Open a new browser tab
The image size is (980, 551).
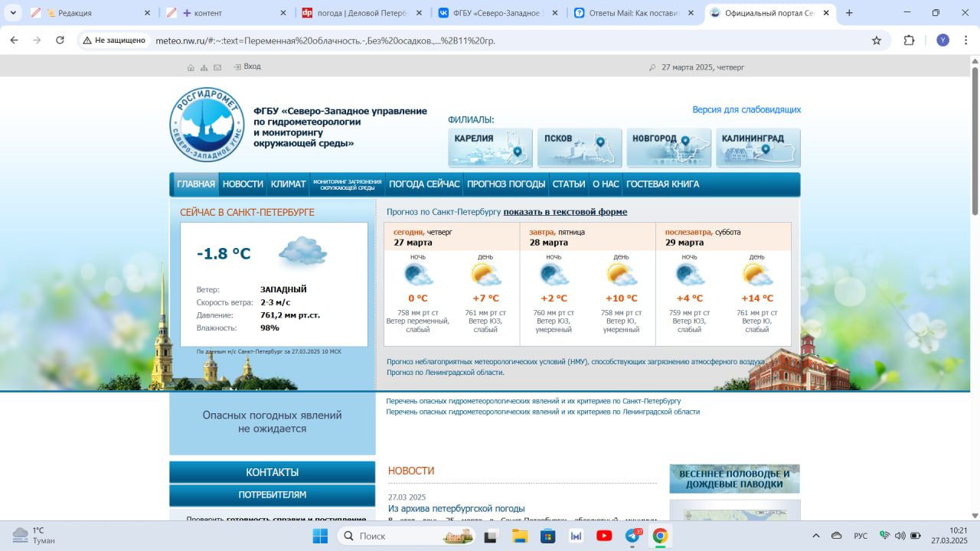pos(848,13)
